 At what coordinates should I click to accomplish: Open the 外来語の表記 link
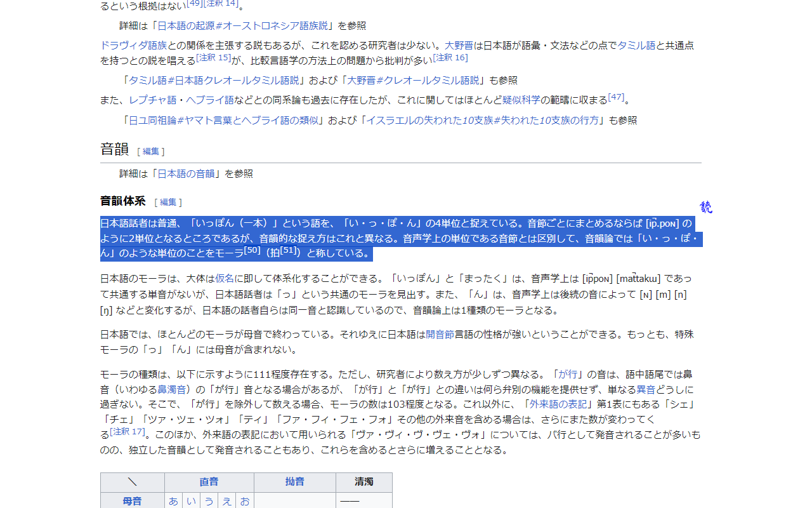(558, 404)
